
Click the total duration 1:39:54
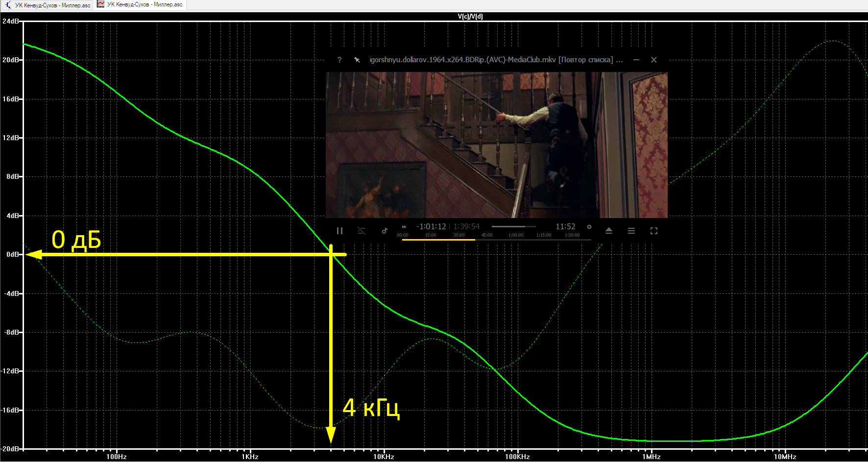pyautogui.click(x=466, y=226)
